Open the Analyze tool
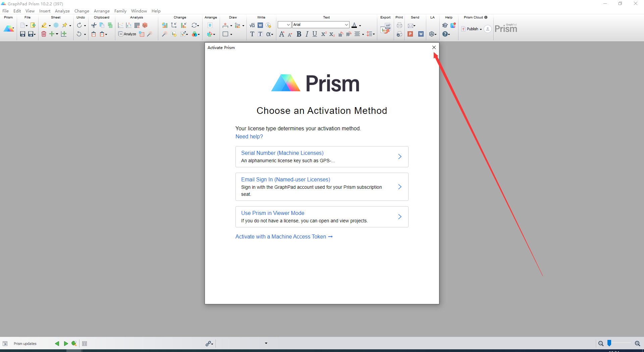The height and width of the screenshot is (352, 644). tap(127, 34)
